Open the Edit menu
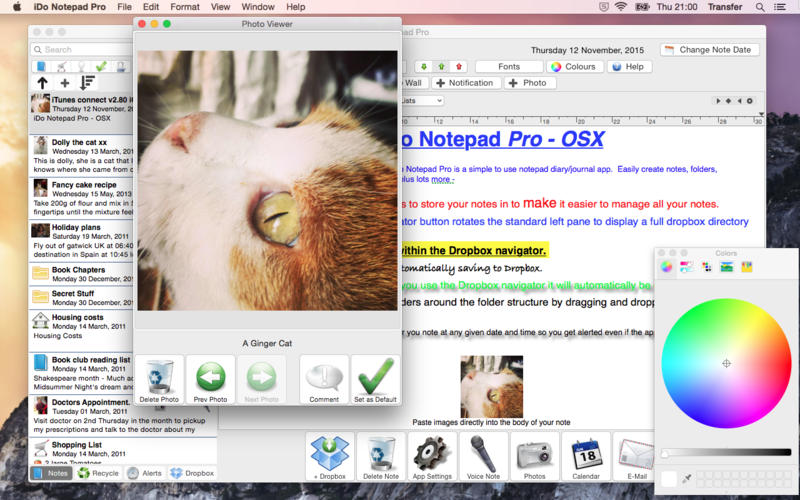800x500 pixels. (151, 7)
